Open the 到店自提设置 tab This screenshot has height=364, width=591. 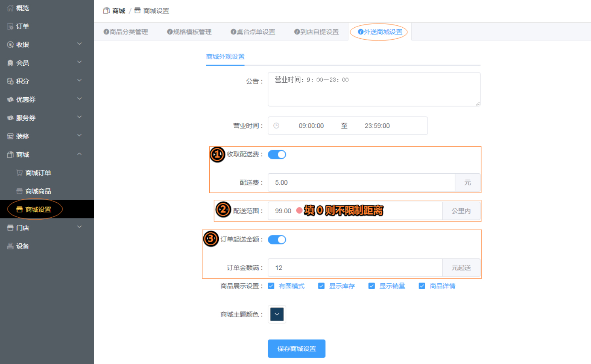(317, 32)
